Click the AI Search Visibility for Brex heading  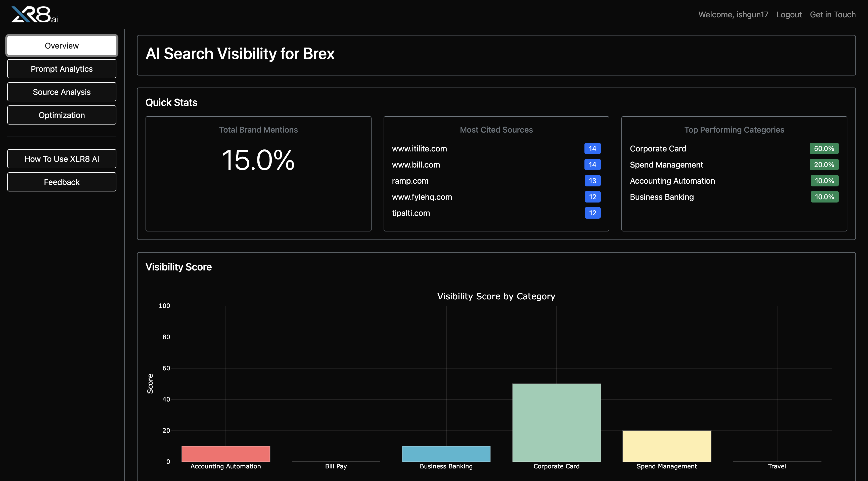(x=240, y=54)
